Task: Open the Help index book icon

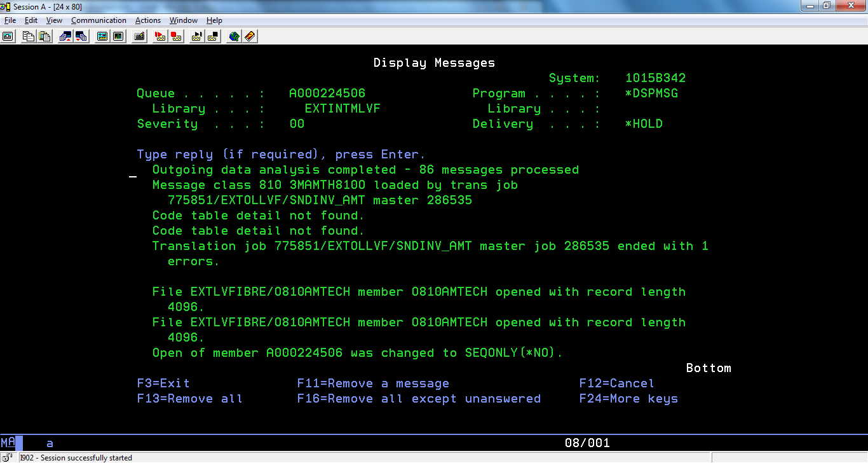Action: 250,36
